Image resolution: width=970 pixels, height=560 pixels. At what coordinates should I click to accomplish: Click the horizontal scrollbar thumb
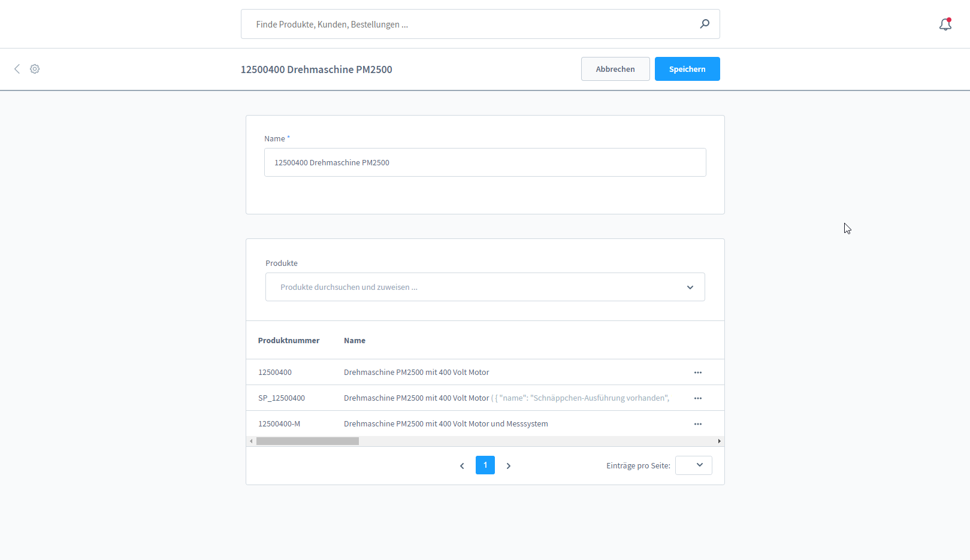(307, 441)
